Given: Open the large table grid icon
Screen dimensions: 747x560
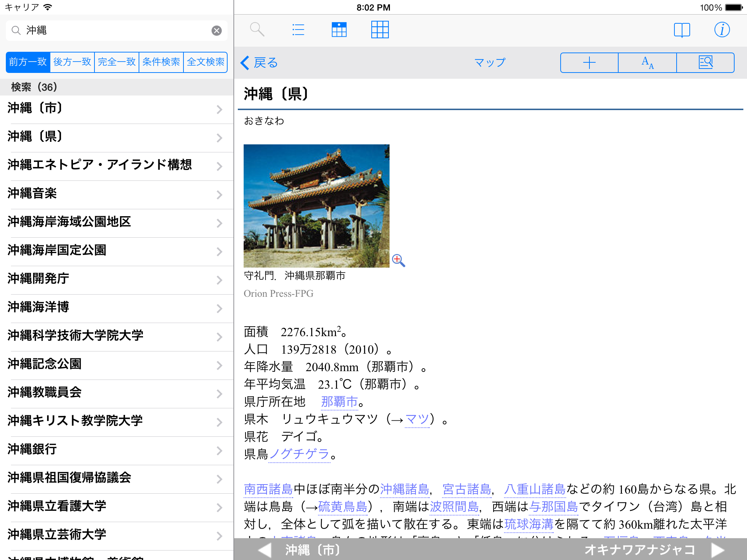Looking at the screenshot, I should point(380,30).
